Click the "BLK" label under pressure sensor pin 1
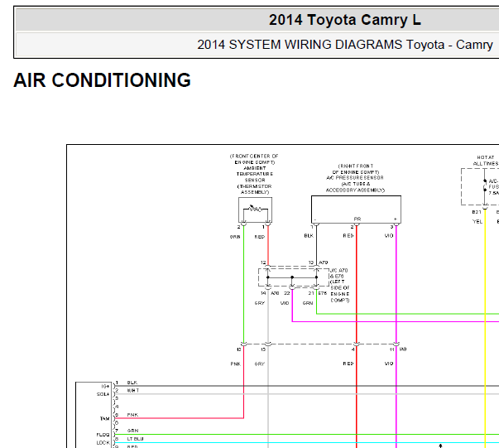This screenshot has height=448, width=499. (x=309, y=236)
